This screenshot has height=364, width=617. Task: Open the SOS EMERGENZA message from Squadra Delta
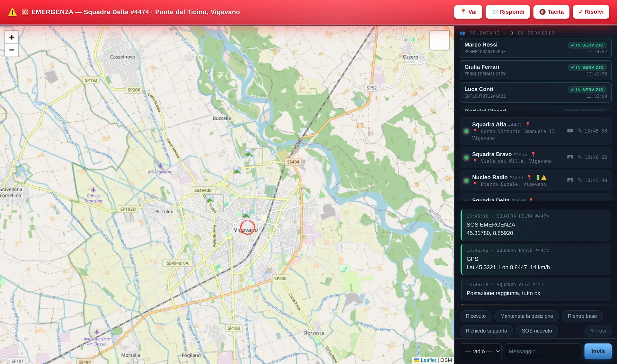point(535,225)
